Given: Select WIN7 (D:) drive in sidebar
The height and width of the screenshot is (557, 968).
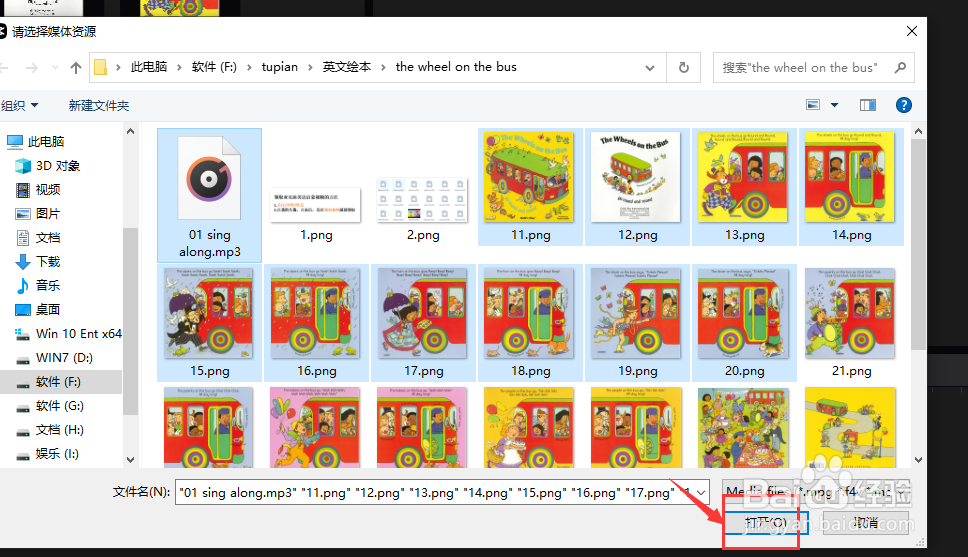Looking at the screenshot, I should tap(54, 358).
